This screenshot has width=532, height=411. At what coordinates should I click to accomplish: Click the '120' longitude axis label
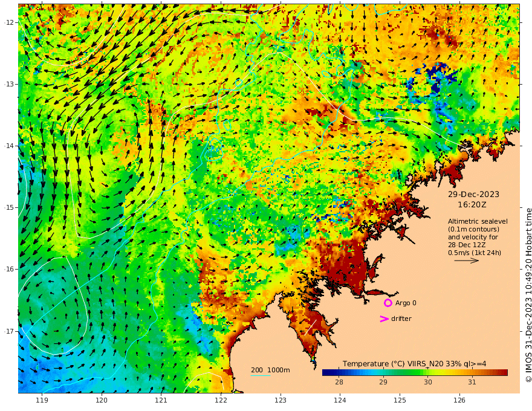tap(102, 400)
